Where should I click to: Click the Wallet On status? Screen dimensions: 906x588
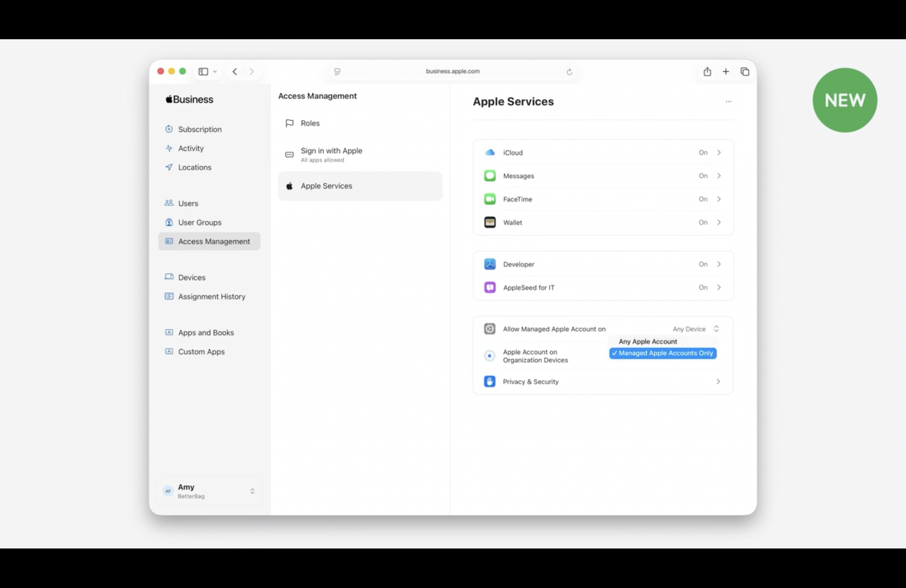703,222
